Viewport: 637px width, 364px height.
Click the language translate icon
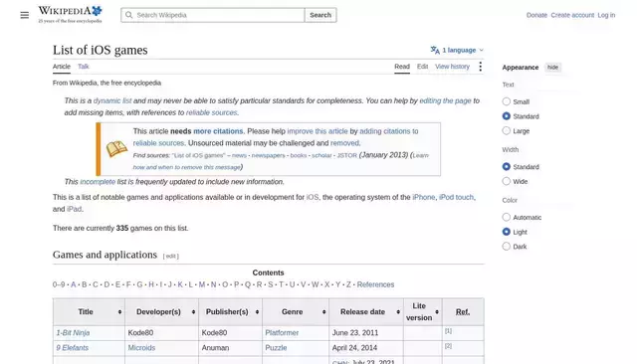(435, 50)
